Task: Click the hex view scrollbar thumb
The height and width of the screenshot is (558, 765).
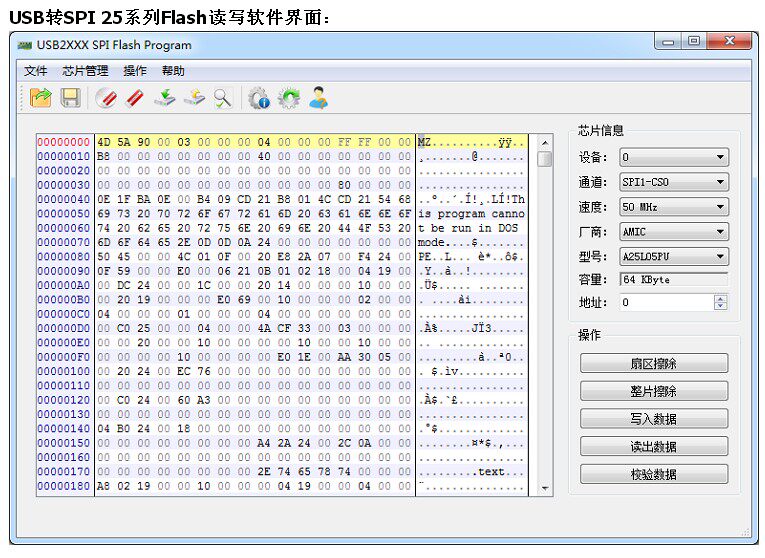Action: tap(545, 159)
